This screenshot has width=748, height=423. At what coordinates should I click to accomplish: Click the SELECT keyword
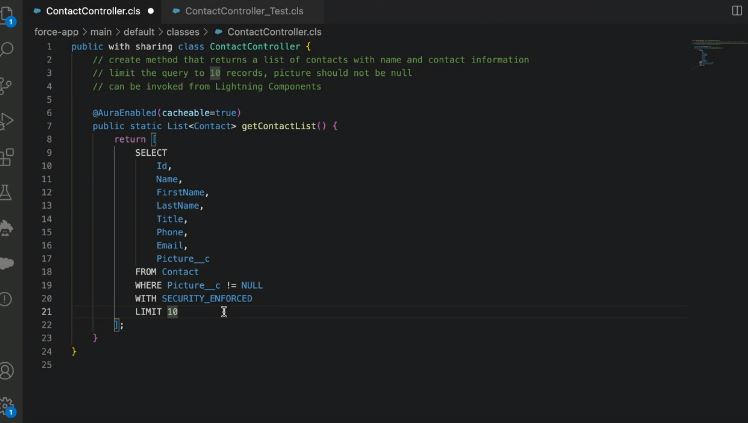[151, 153]
